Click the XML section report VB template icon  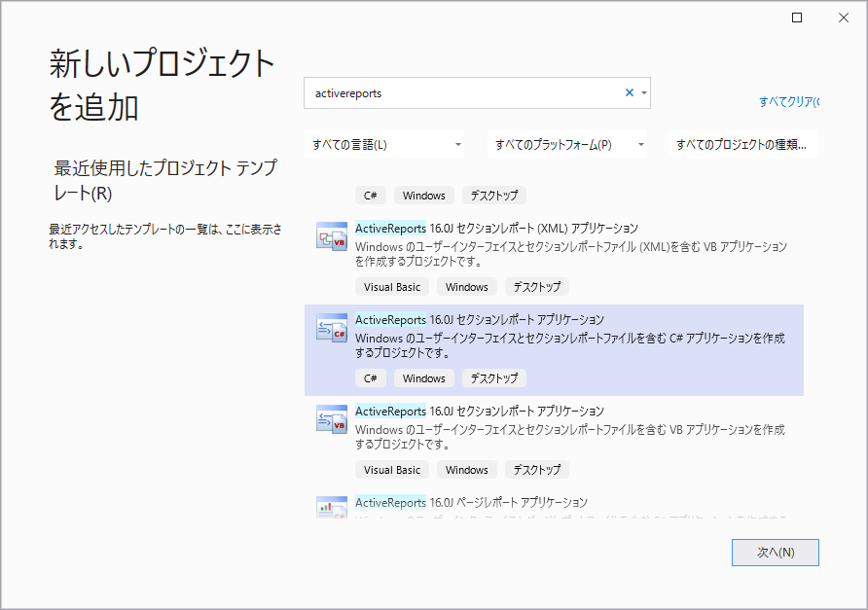tap(332, 237)
